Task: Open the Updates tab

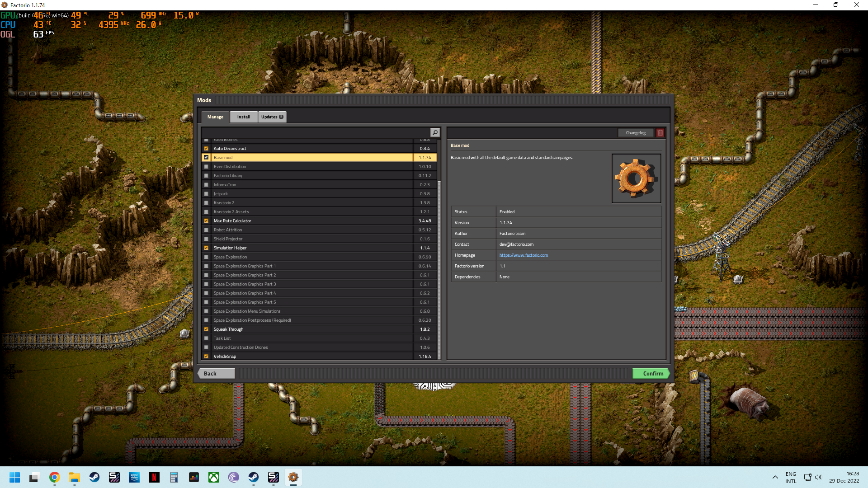Action: click(272, 117)
